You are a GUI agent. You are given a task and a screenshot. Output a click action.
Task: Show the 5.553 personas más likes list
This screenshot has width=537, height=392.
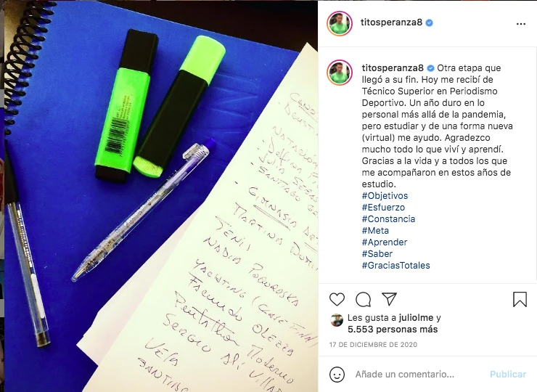(393, 330)
